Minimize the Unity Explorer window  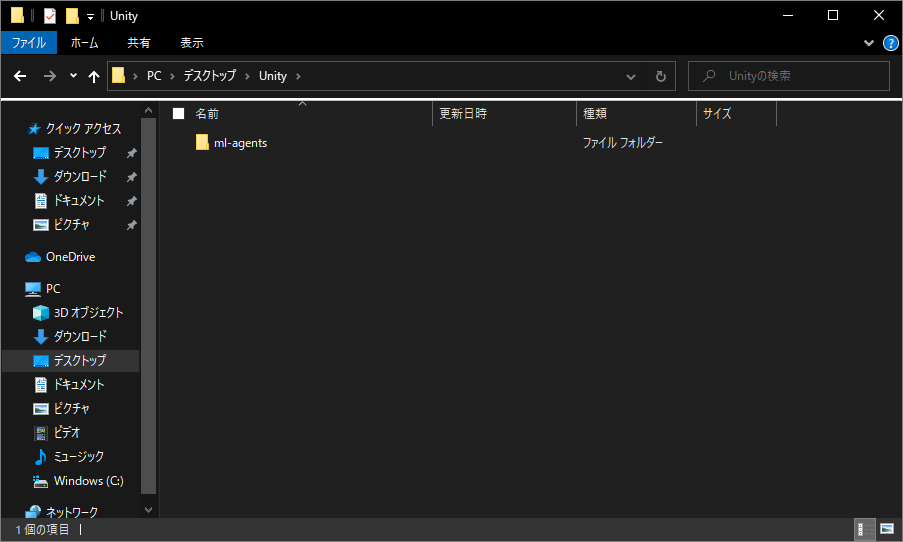click(x=788, y=16)
